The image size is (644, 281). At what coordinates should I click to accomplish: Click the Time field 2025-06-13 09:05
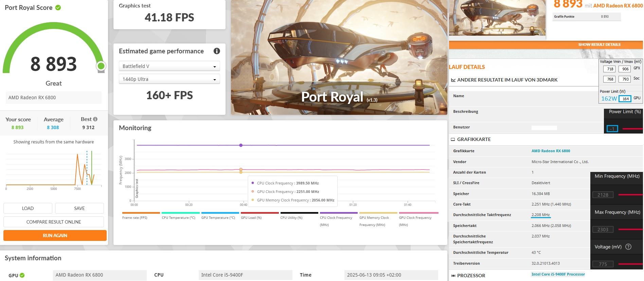391,275
